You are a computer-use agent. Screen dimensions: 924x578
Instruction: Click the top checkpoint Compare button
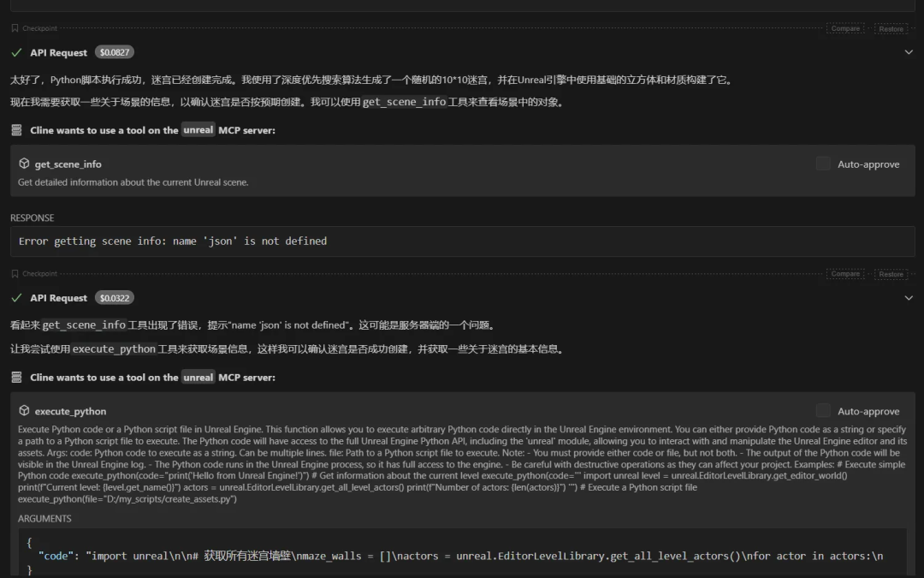pyautogui.click(x=845, y=28)
